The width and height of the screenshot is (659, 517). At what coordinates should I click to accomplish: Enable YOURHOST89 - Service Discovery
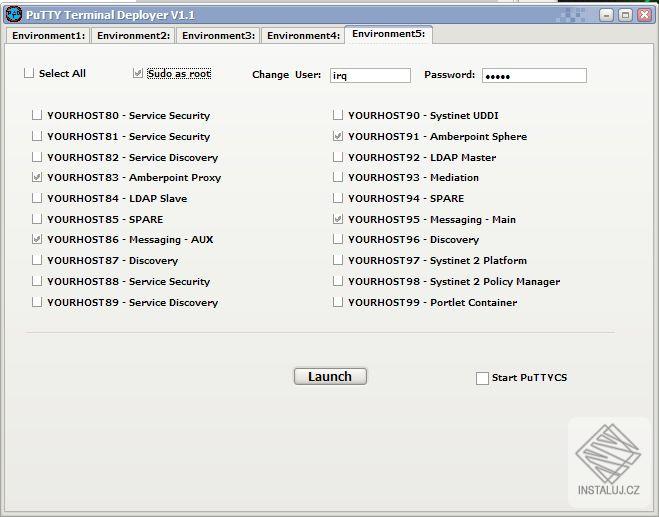coord(37,302)
